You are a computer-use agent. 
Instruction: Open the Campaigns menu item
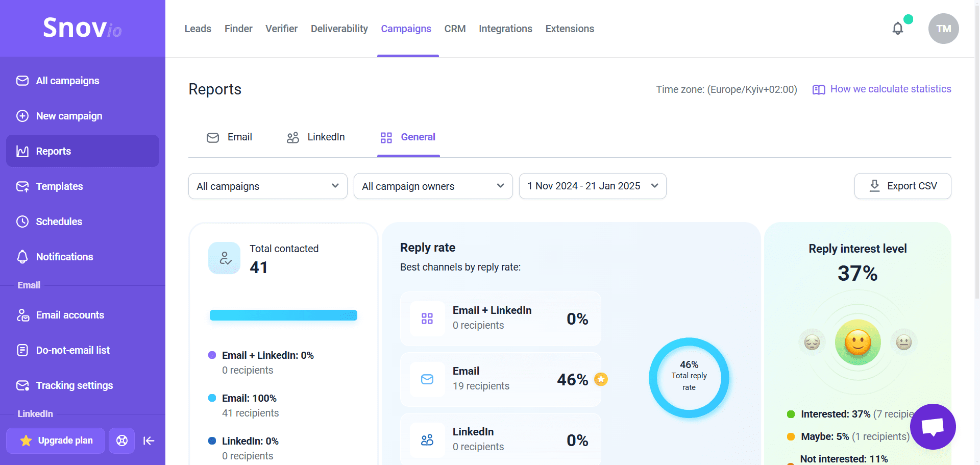click(x=406, y=29)
